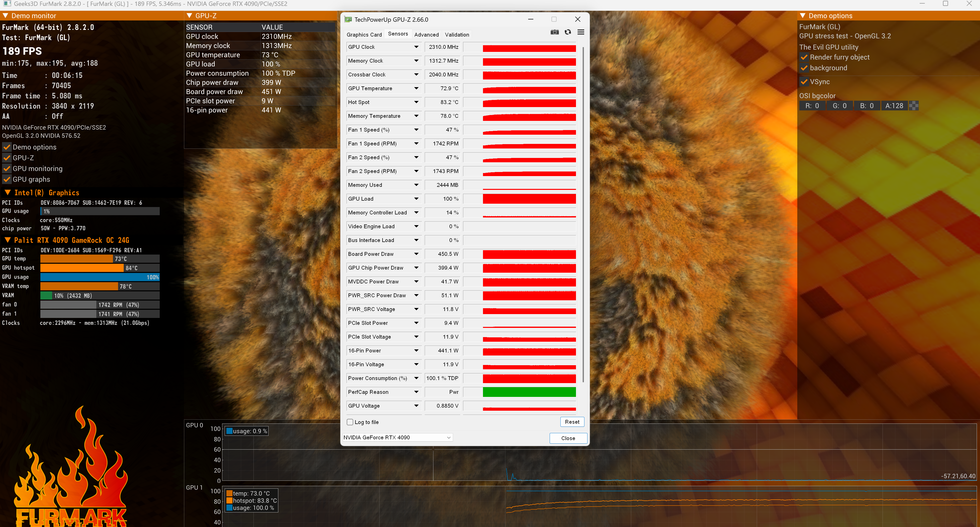Collapse the Demo options panel triangle

click(x=803, y=16)
